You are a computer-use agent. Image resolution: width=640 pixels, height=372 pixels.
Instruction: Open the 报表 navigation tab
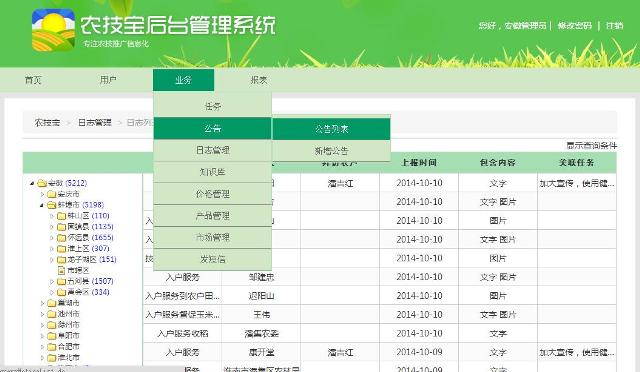pyautogui.click(x=259, y=80)
